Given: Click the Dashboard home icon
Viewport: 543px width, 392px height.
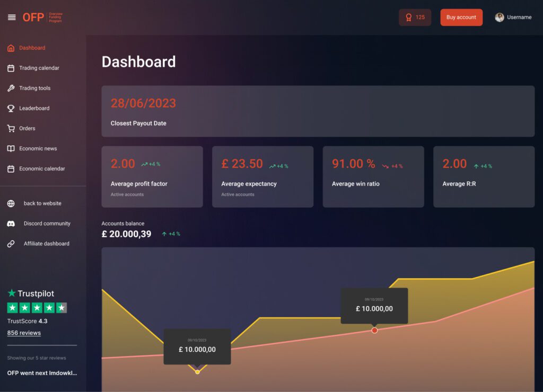Looking at the screenshot, I should [x=11, y=48].
